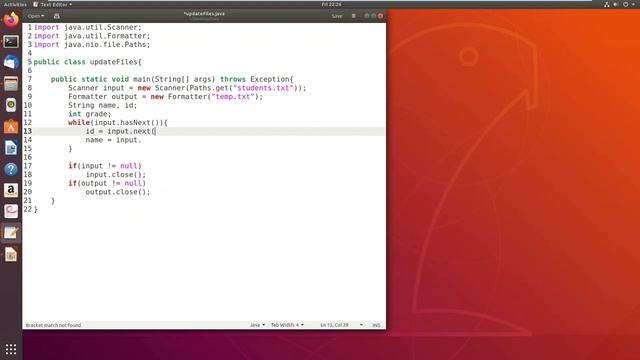Image resolution: width=640 pixels, height=360 pixels.
Task: Click the "String name, id;" line
Action: click(102, 105)
